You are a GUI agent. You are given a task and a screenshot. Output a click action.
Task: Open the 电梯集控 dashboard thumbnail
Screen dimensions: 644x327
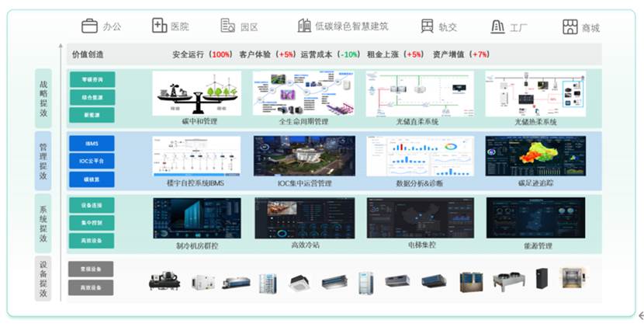tap(421, 217)
